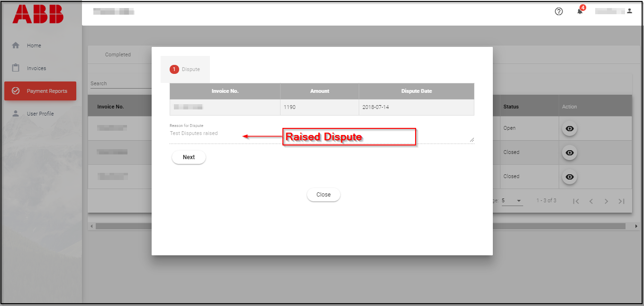Open notifications bell with 4 badge

point(580,11)
